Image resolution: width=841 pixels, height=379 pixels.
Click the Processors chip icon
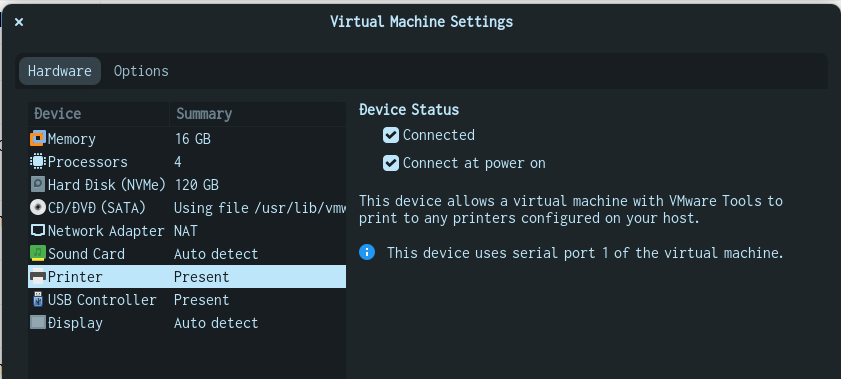coord(38,162)
